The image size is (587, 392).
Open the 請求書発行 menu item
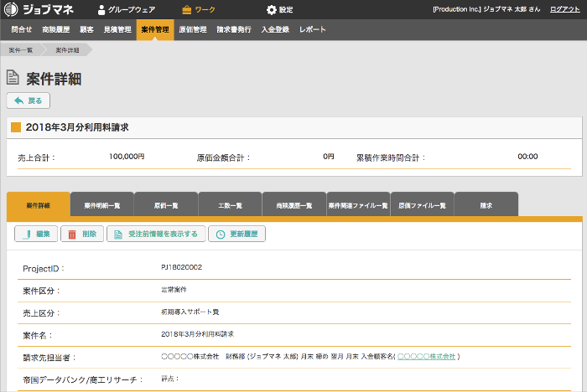[x=234, y=29]
